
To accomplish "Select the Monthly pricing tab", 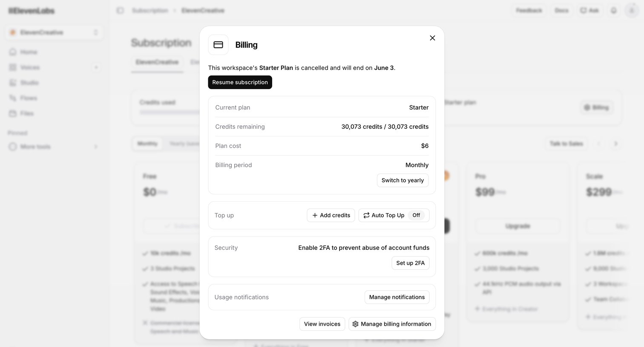I will (147, 144).
